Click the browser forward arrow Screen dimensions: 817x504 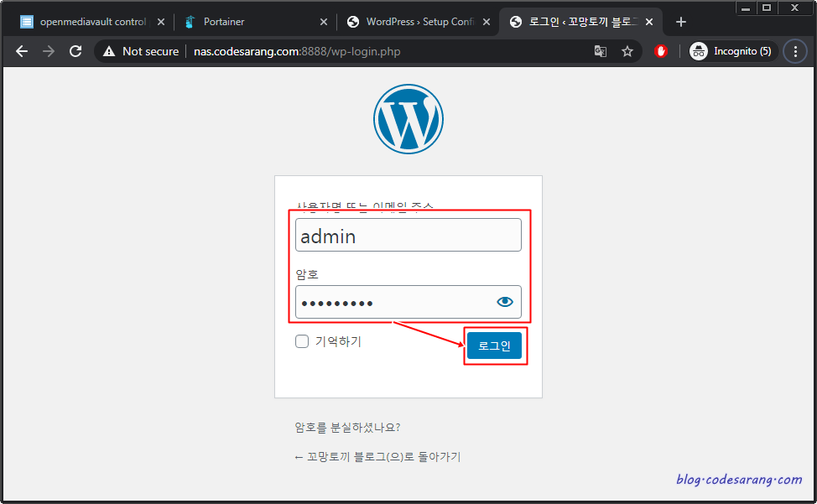pyautogui.click(x=49, y=51)
